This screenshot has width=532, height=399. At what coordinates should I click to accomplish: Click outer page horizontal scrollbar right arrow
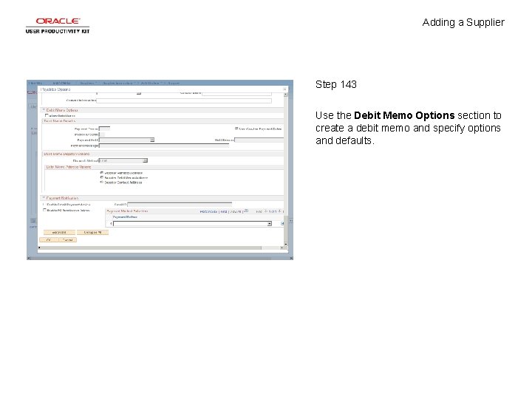tap(291, 258)
